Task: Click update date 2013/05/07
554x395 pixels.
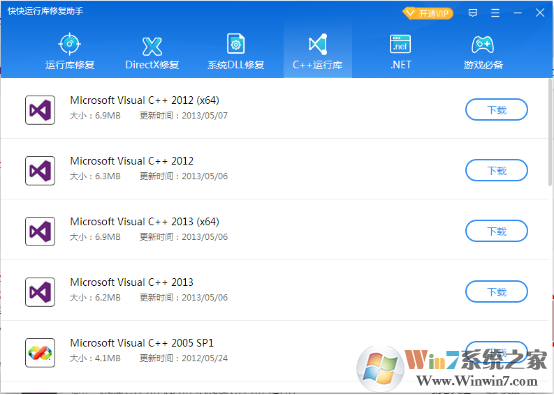Action: click(205, 116)
